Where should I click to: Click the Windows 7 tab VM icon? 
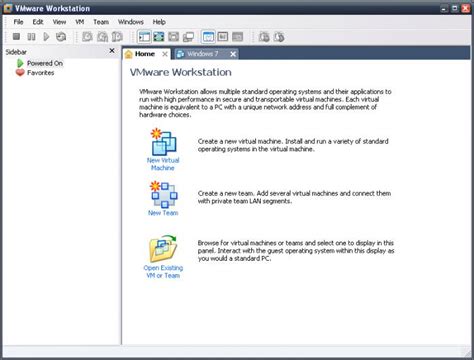pyautogui.click(x=180, y=54)
